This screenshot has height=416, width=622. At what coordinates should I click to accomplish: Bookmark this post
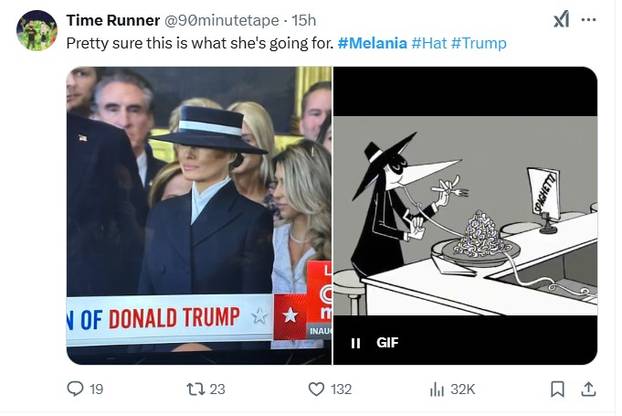click(557, 389)
